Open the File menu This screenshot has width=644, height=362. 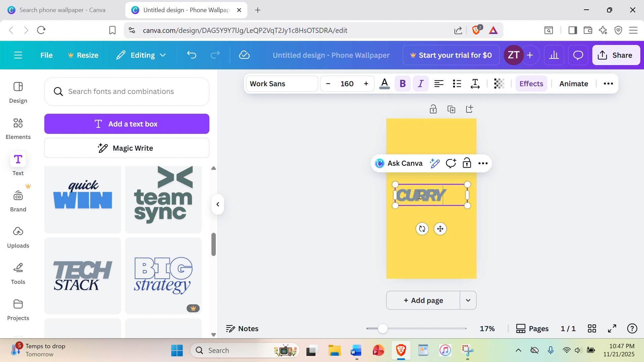pos(46,55)
